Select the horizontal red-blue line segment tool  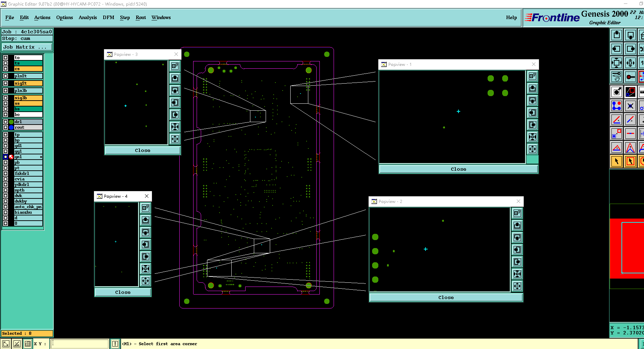click(x=630, y=134)
